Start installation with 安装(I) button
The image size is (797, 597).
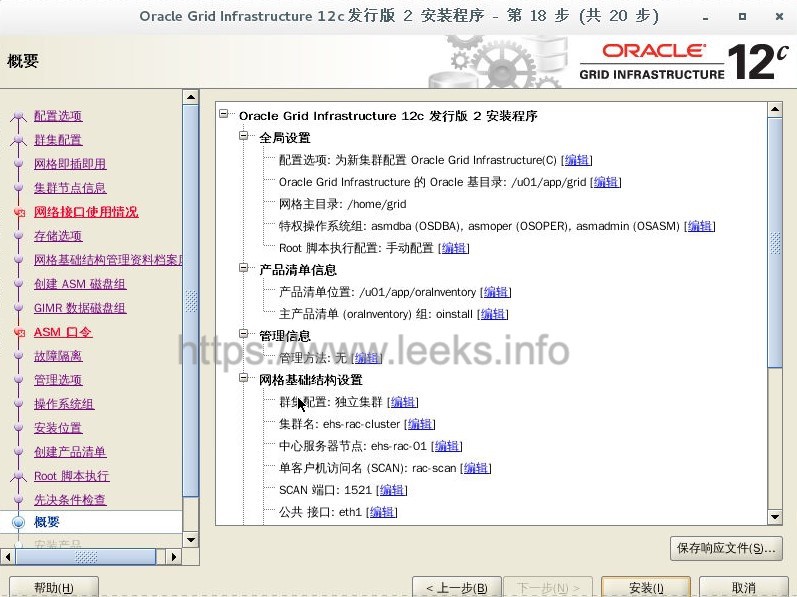coord(646,587)
